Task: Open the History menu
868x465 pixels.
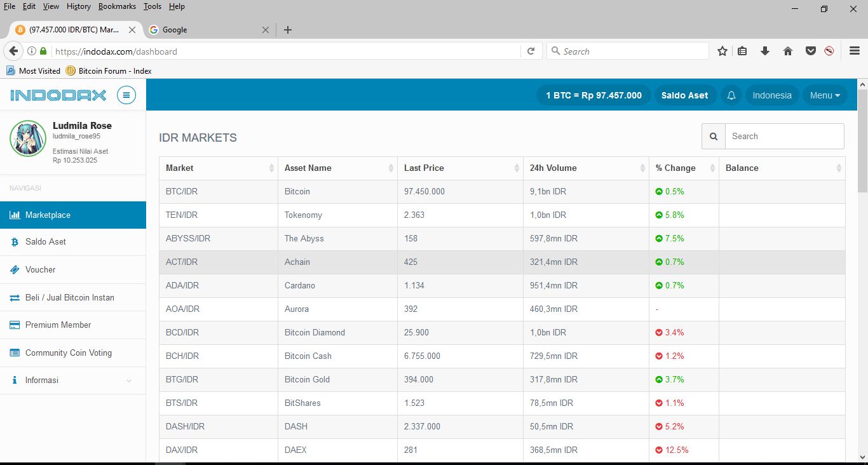Action: tap(79, 6)
